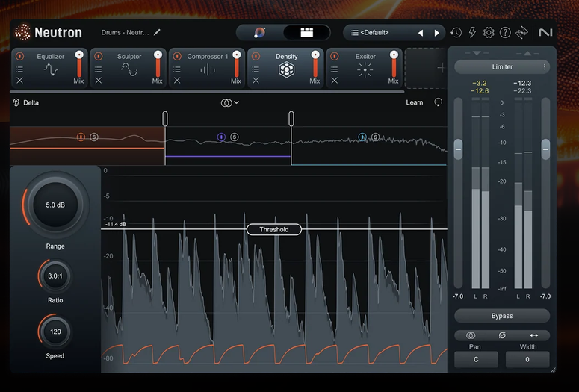Image resolution: width=579 pixels, height=392 pixels.
Task: Click the Range knob showing 5.0 dB
Action: click(x=55, y=205)
